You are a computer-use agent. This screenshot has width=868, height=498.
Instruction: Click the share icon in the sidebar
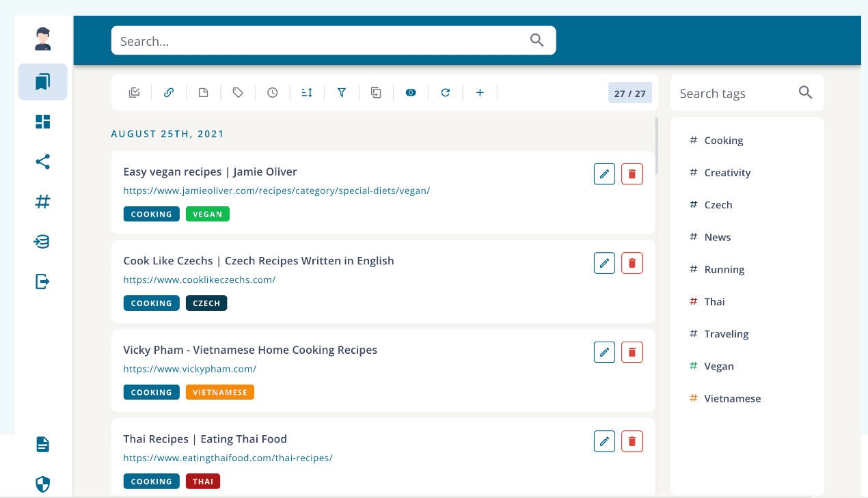tap(42, 162)
